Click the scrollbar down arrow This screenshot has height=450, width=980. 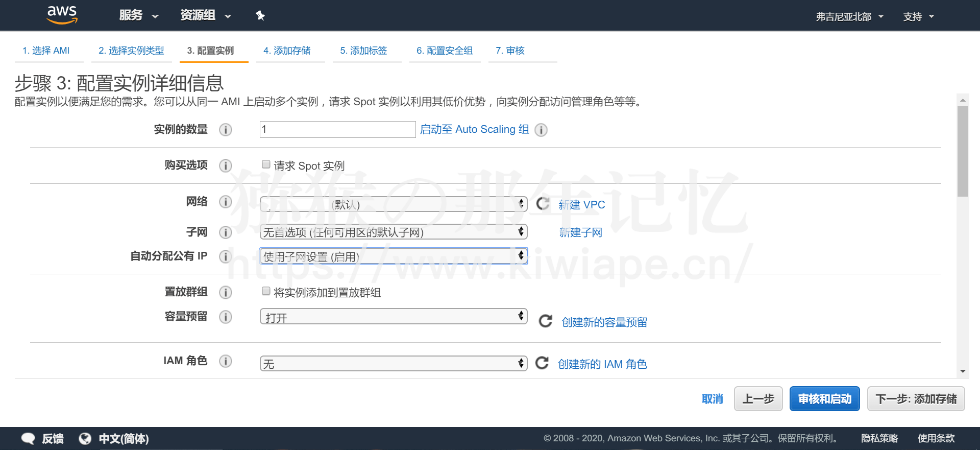point(963,371)
